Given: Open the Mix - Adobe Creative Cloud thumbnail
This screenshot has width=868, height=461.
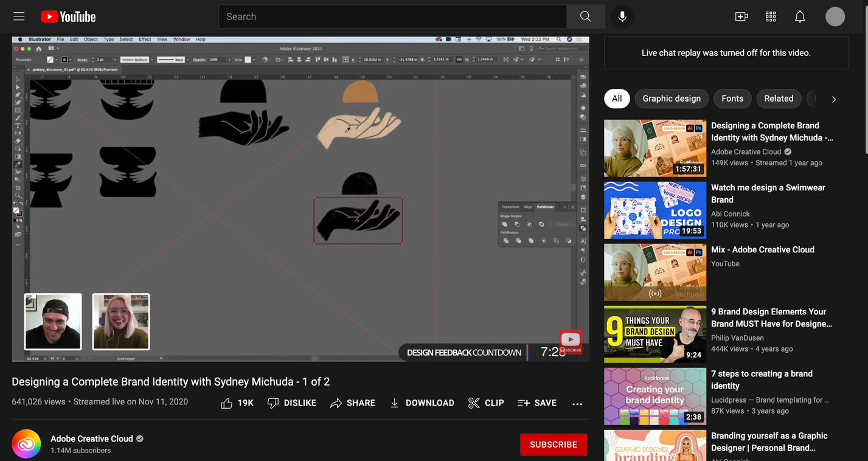Looking at the screenshot, I should pos(655,272).
